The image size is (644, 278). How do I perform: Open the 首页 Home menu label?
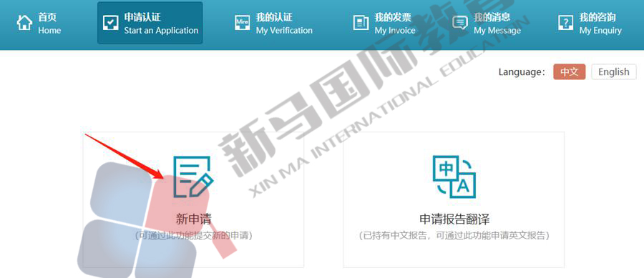(49, 24)
